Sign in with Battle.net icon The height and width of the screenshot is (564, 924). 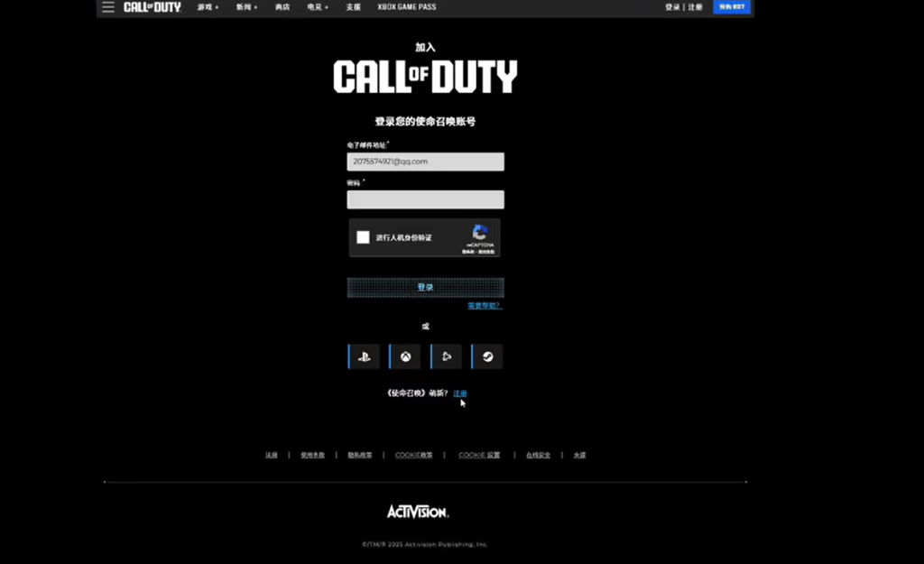tap(446, 356)
